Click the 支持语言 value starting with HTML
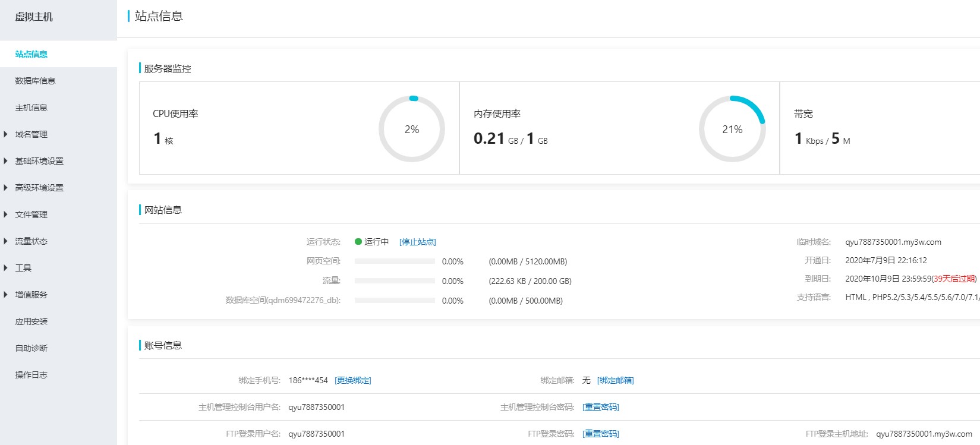This screenshot has height=445, width=980. click(x=912, y=297)
